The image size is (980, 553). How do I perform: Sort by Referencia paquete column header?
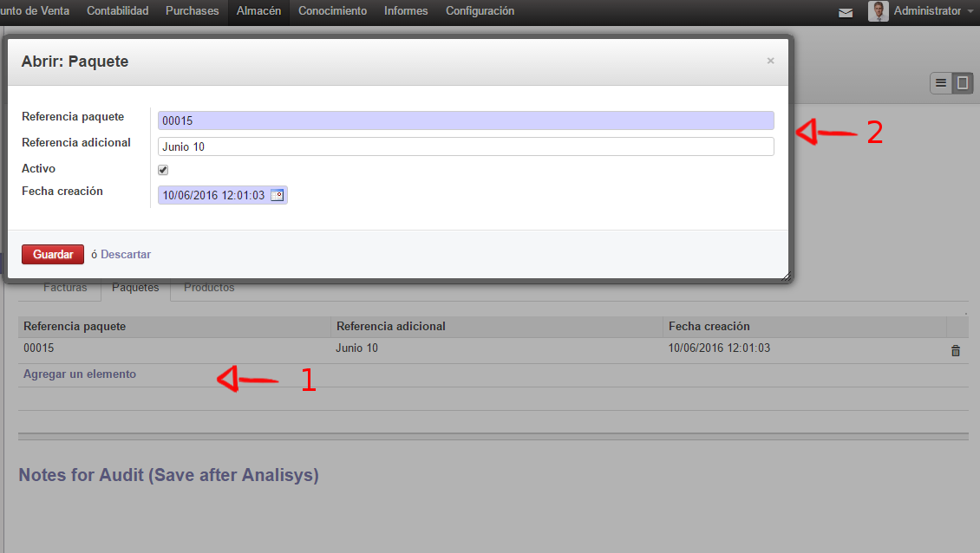click(174, 327)
